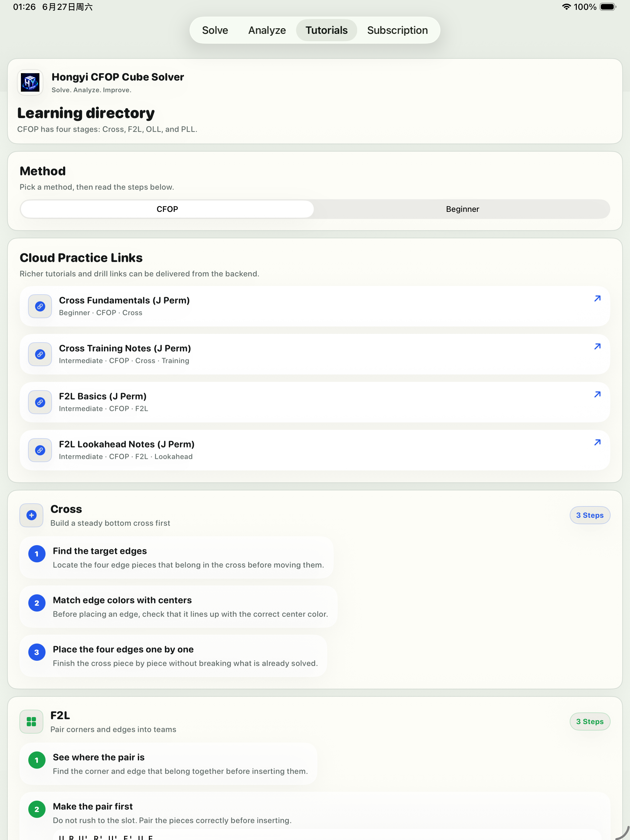Open external arrow for F2L Lookahead Notes
Image resolution: width=630 pixels, height=840 pixels.
[597, 442]
